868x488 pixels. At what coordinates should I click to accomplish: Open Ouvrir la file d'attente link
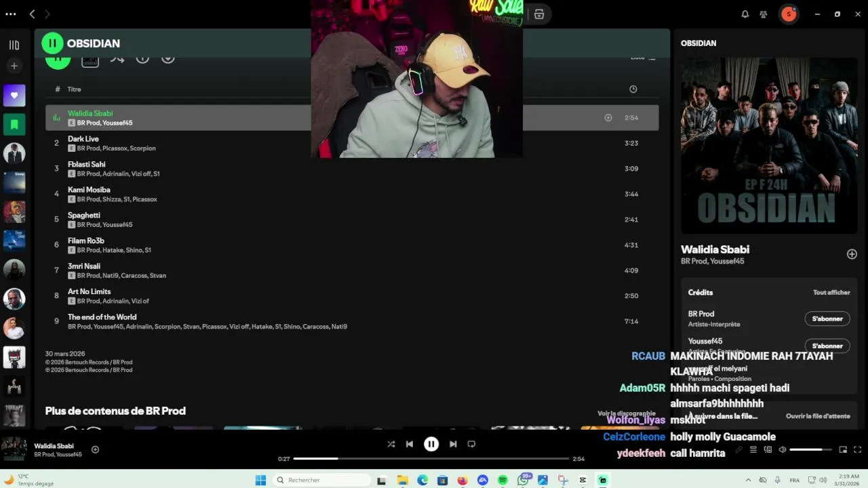click(818, 416)
